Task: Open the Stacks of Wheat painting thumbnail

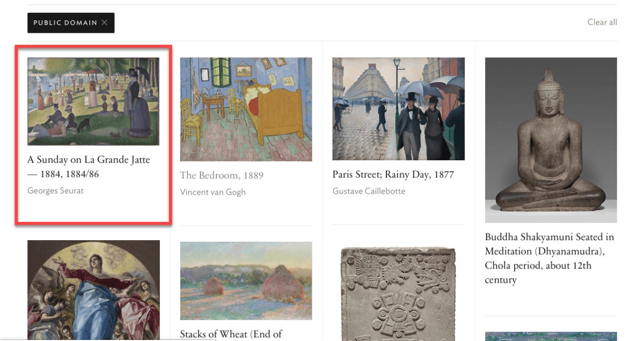Action: click(246, 281)
